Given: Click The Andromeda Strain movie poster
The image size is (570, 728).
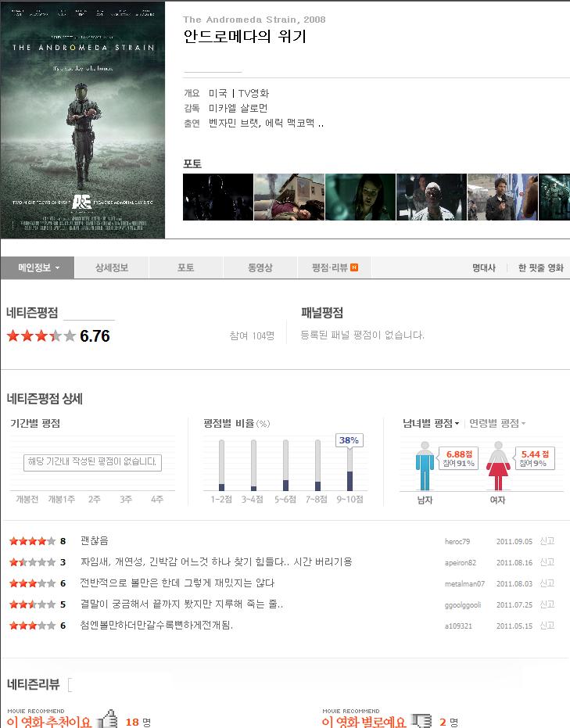Looking at the screenshot, I should [x=83, y=120].
